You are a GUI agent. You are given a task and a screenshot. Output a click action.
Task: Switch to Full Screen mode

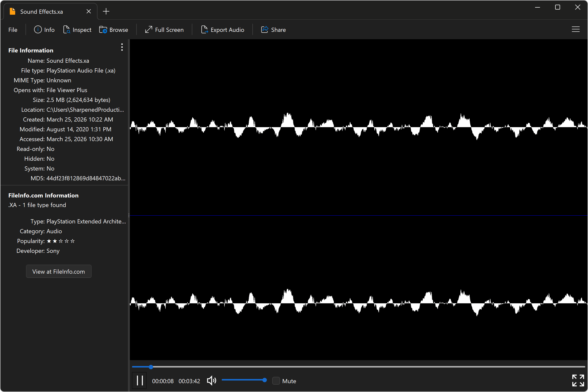point(164,30)
